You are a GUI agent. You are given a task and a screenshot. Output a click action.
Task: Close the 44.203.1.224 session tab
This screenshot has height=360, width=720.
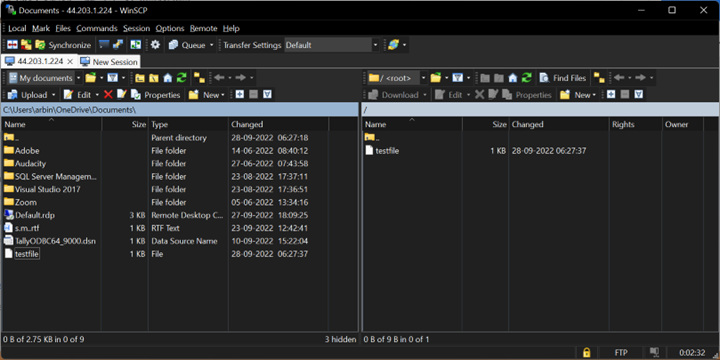click(70, 61)
